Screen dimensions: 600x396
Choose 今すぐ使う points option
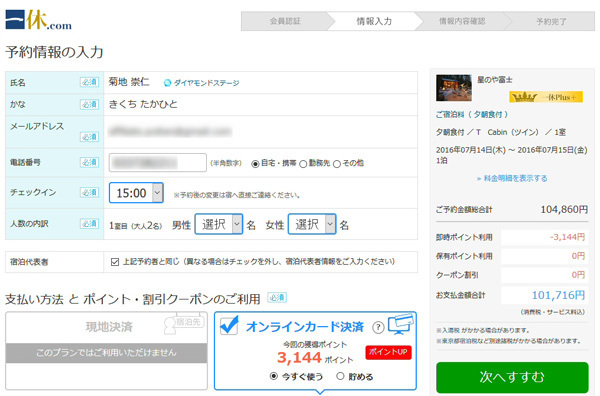[274, 376]
